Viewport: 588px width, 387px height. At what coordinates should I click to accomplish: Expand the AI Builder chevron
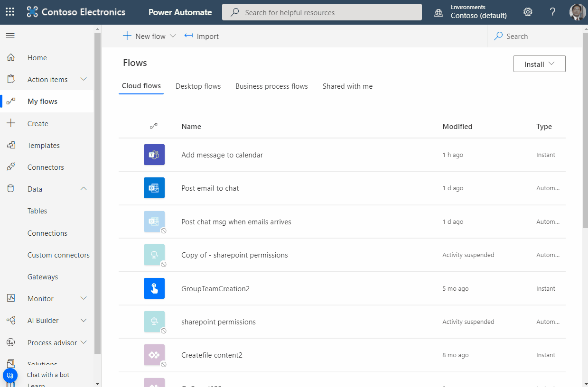click(x=84, y=320)
